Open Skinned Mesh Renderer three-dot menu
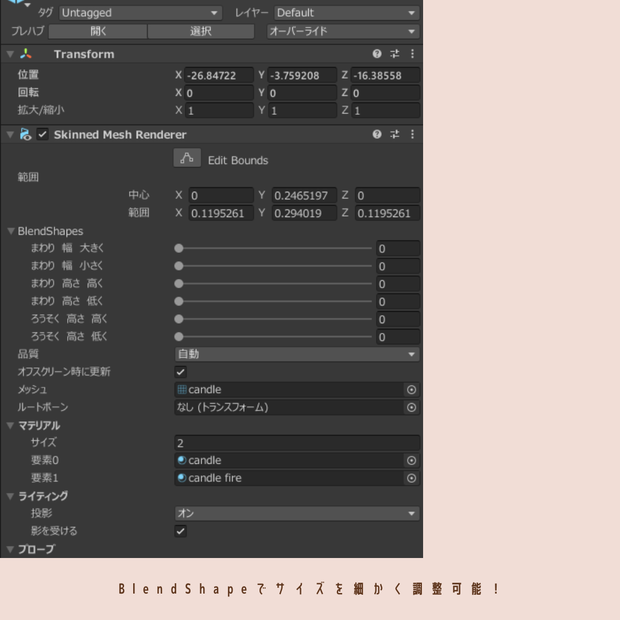The height and width of the screenshot is (620, 620). coord(412,134)
